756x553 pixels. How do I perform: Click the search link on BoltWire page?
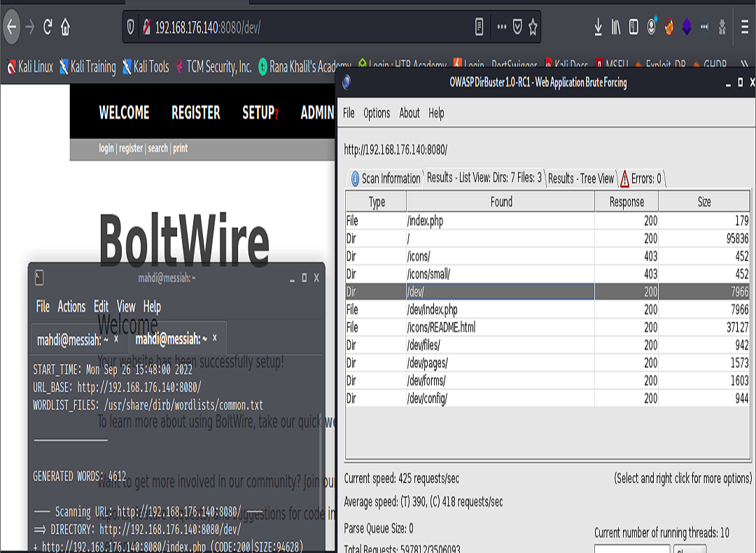pos(157,148)
